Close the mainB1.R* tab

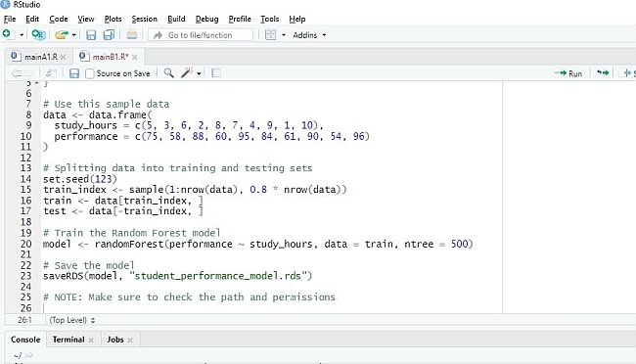pos(134,57)
